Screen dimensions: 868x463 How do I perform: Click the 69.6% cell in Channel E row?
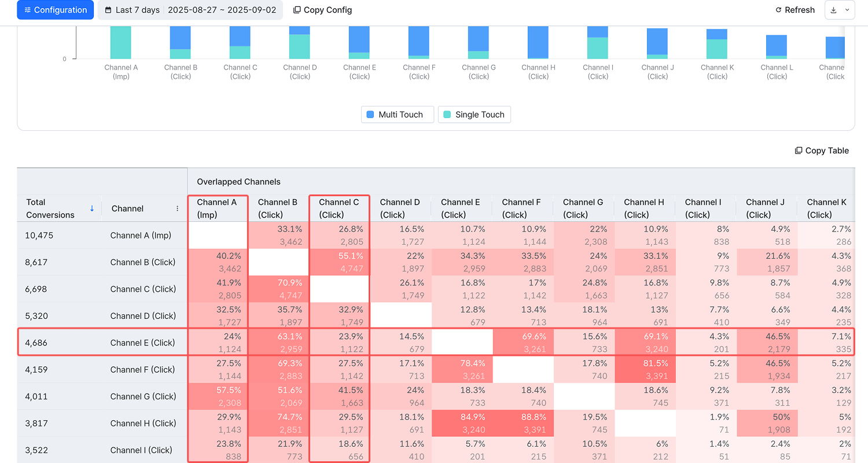(523, 343)
